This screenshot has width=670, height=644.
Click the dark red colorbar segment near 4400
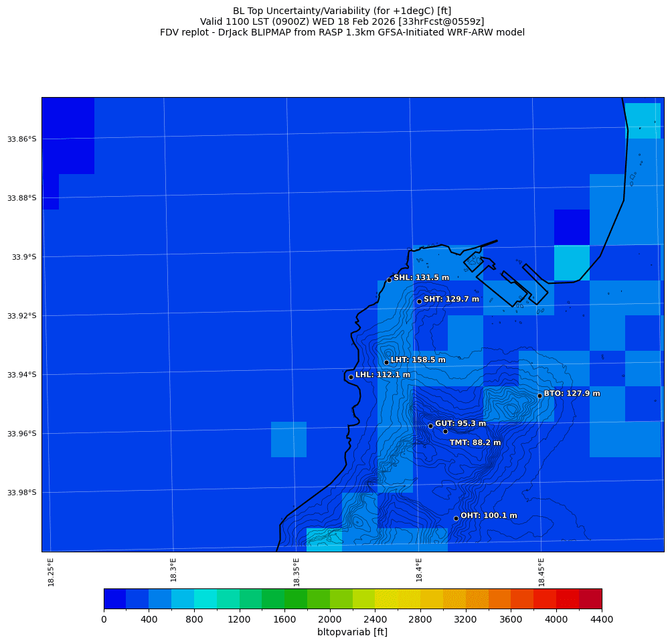pyautogui.click(x=590, y=598)
